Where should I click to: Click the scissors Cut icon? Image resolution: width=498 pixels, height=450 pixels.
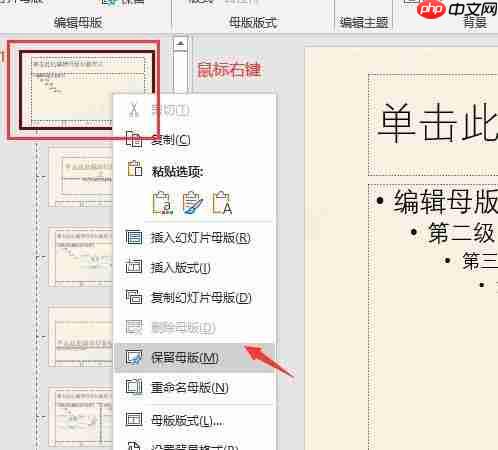pos(134,109)
